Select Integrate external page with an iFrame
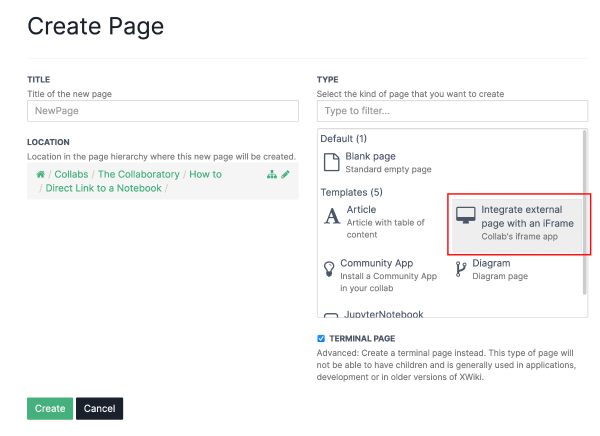Screen dimensions: 600x436 click(517, 223)
